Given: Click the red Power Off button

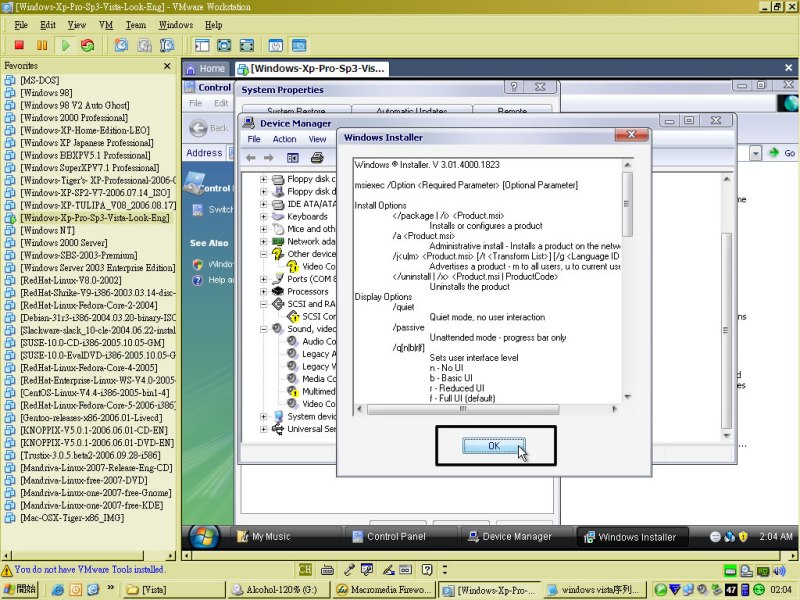Looking at the screenshot, I should (19, 45).
